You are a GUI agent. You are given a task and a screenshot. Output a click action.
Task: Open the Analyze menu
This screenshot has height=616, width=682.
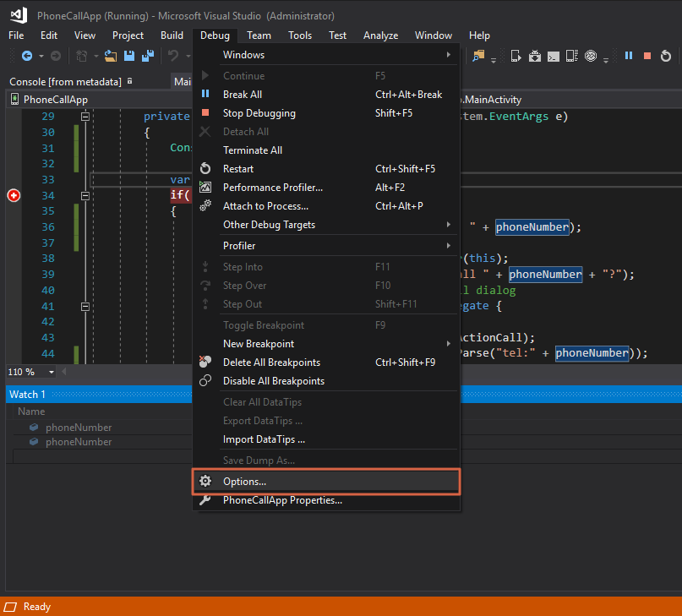pyautogui.click(x=380, y=35)
